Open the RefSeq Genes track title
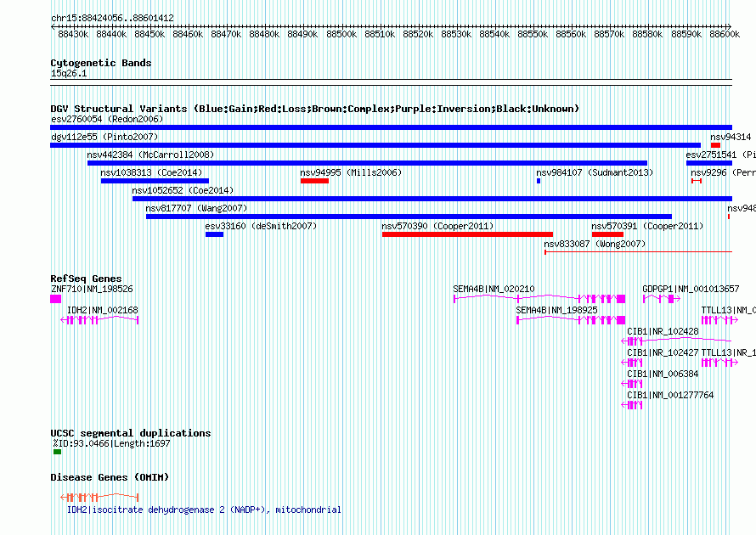The width and height of the screenshot is (756, 535). point(86,279)
